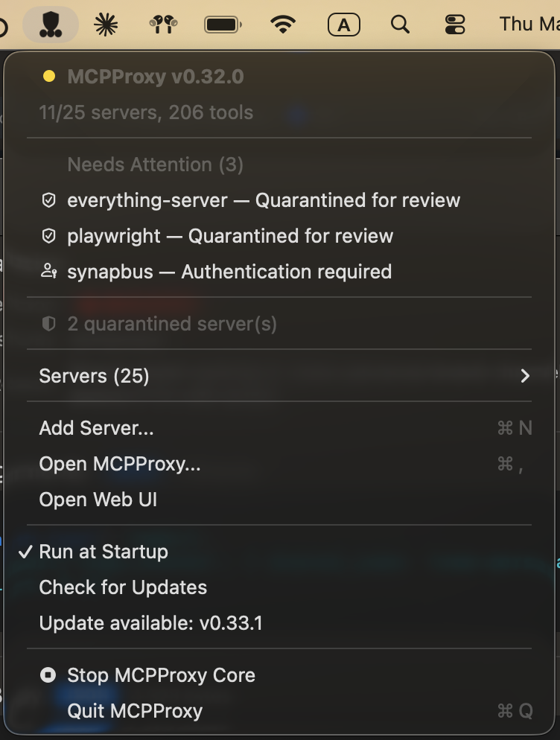This screenshot has height=740, width=560.
Task: Choose Quit MCPProxy
Action: [x=279, y=711]
